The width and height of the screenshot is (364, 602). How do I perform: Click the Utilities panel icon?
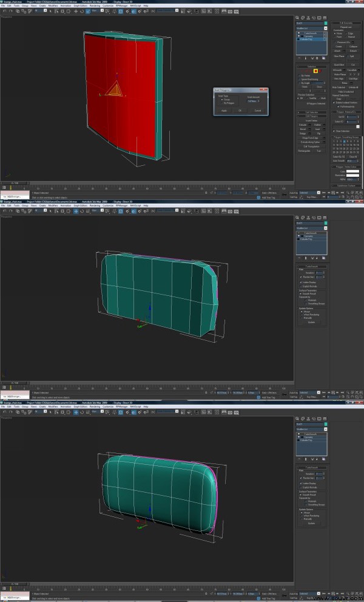coord(325,18)
